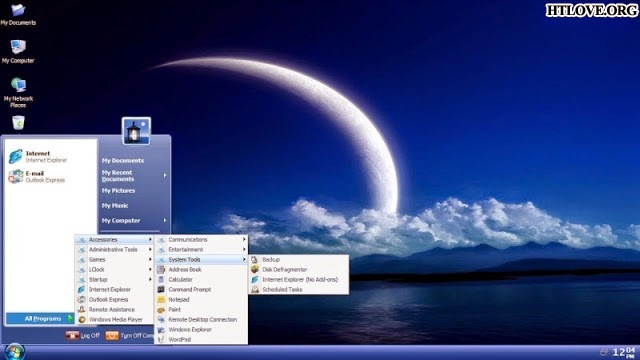Screen dimensions: 640x360
Task: Expand My Computer submenu arrow
Action: click(165, 220)
